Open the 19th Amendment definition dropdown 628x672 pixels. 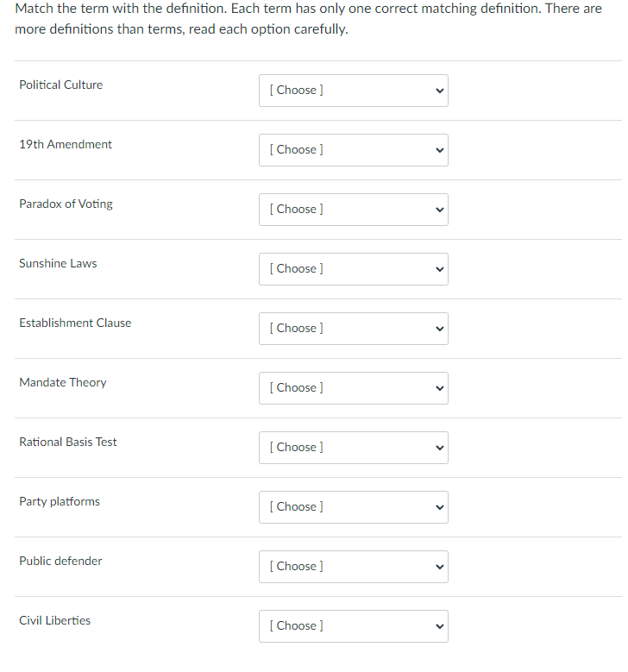tap(353, 150)
